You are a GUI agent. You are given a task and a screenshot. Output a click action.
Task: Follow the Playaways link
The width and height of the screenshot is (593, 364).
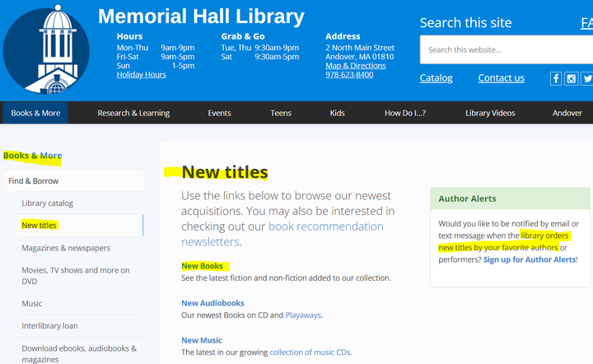coord(303,315)
